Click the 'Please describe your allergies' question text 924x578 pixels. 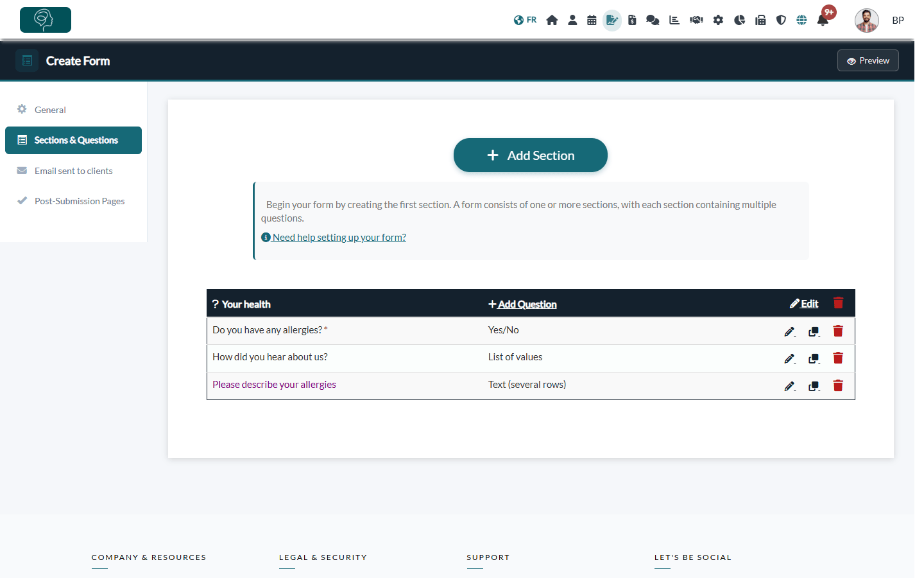[x=274, y=385]
